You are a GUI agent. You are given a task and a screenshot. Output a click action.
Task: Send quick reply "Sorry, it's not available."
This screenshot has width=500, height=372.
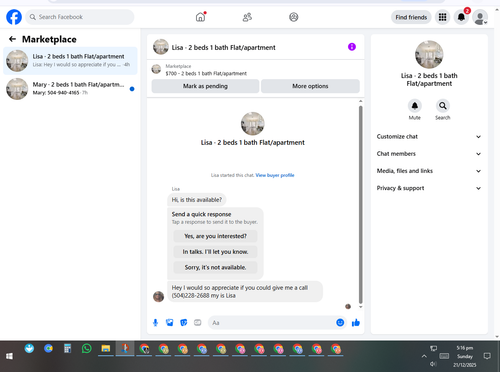click(x=215, y=267)
